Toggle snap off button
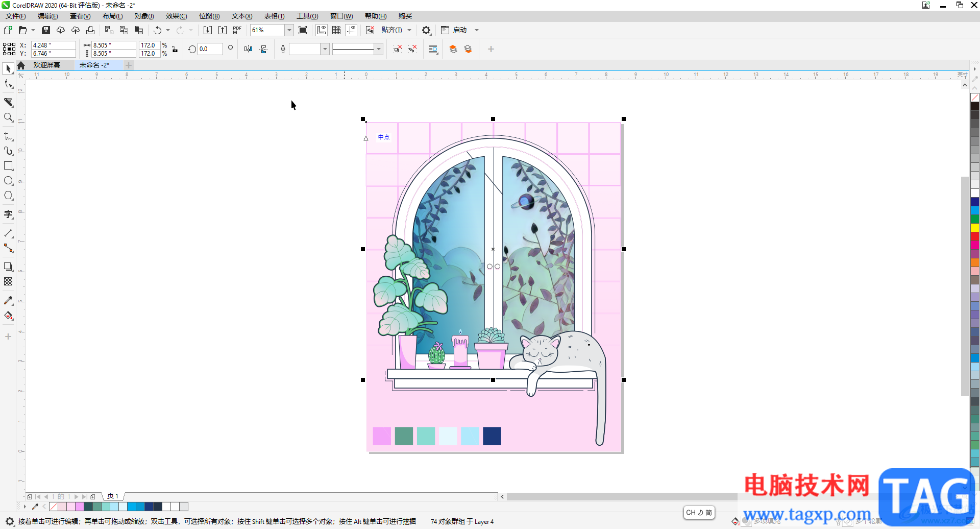 (370, 30)
